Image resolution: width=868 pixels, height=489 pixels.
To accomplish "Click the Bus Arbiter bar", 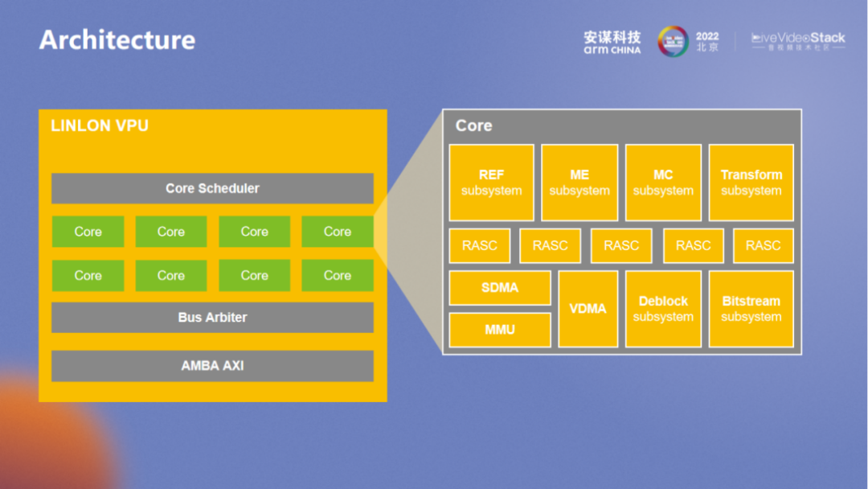I will (x=212, y=317).
